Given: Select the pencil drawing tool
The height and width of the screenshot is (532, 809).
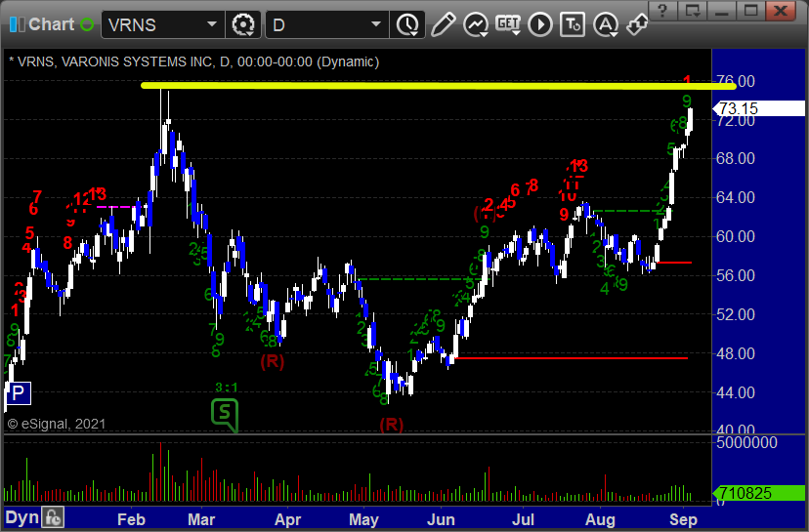Looking at the screenshot, I should point(444,24).
